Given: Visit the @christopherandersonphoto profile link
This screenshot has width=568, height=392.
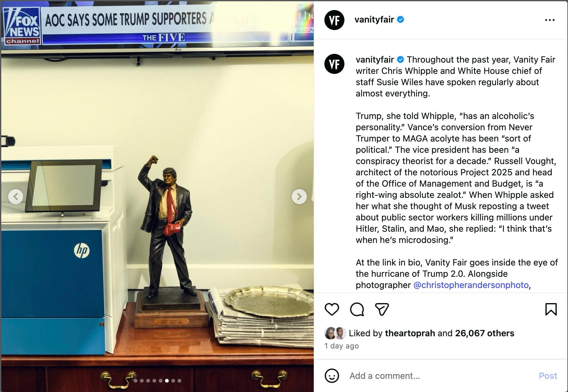Looking at the screenshot, I should tap(471, 285).
